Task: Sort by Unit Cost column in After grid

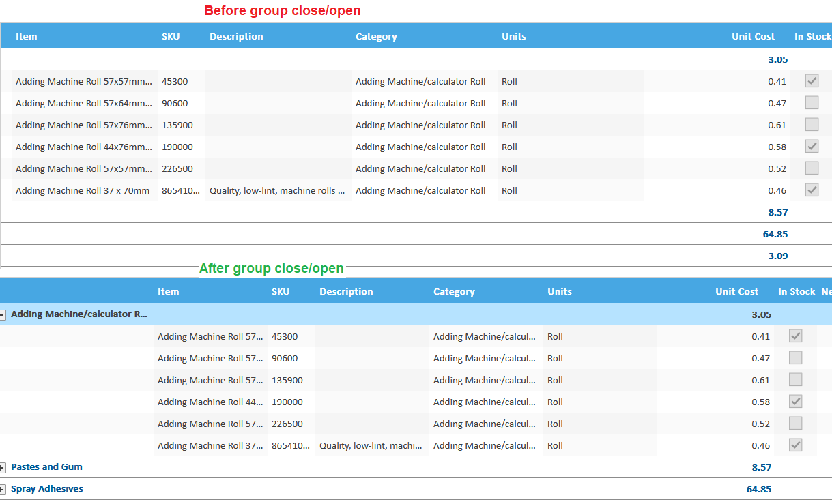Action: [736, 292]
